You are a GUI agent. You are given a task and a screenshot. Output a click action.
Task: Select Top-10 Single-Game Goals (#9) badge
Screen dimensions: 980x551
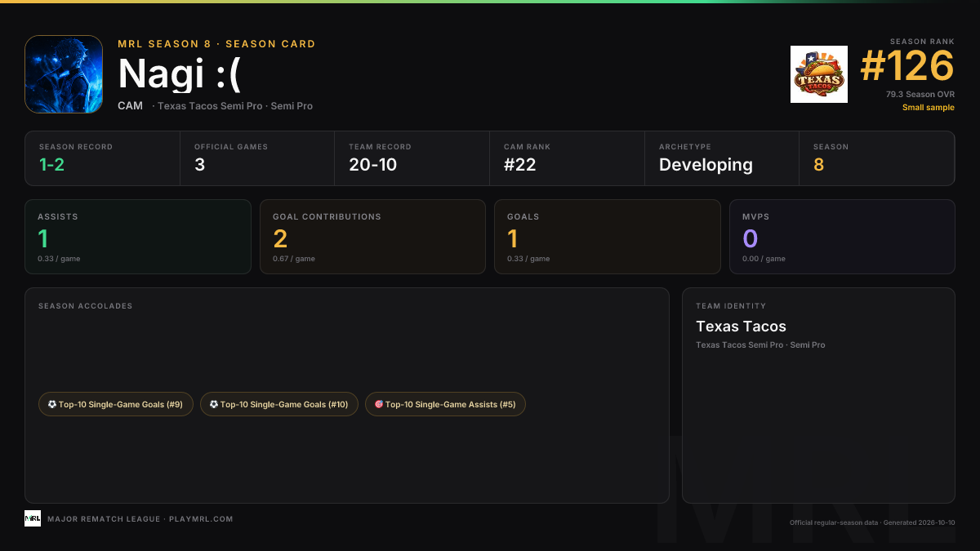click(x=116, y=404)
